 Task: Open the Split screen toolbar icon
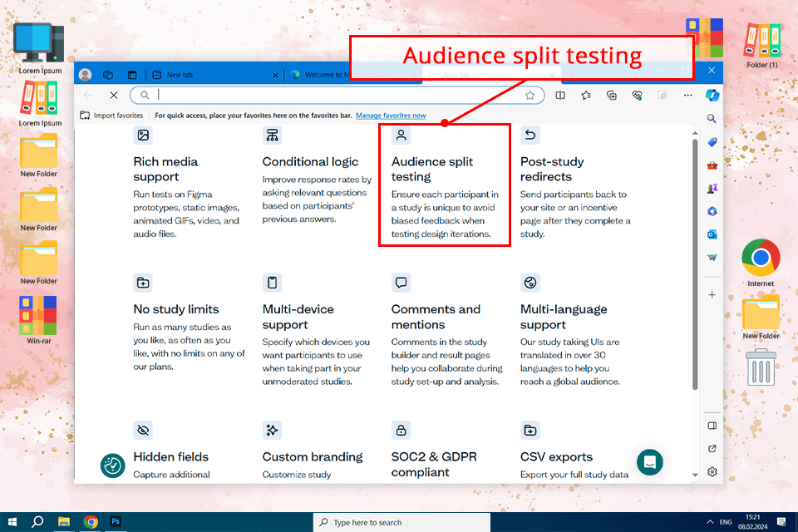560,96
